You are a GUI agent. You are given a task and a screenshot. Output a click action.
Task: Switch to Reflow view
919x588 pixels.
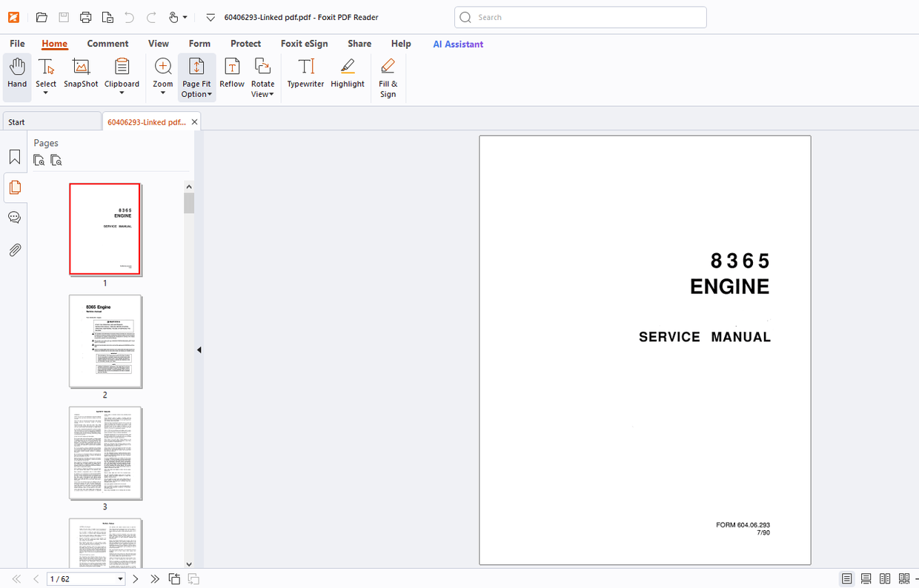pos(231,74)
